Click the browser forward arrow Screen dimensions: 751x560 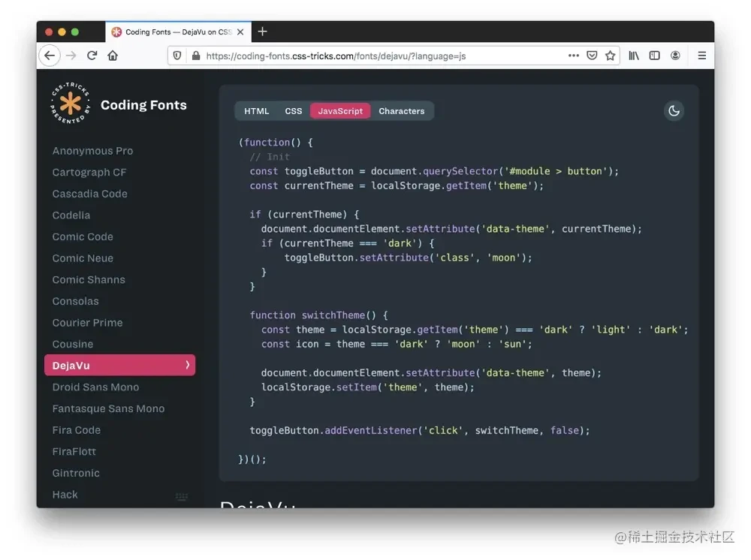[x=71, y=56]
